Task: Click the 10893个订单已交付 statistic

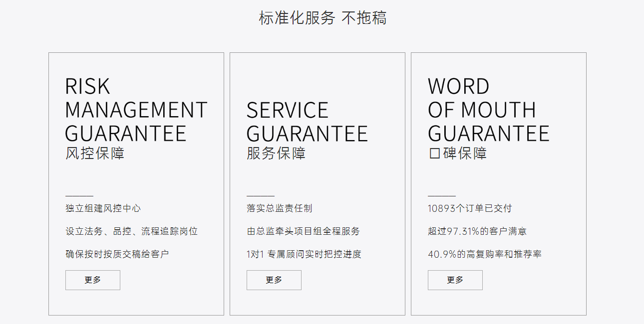Action: tap(470, 208)
